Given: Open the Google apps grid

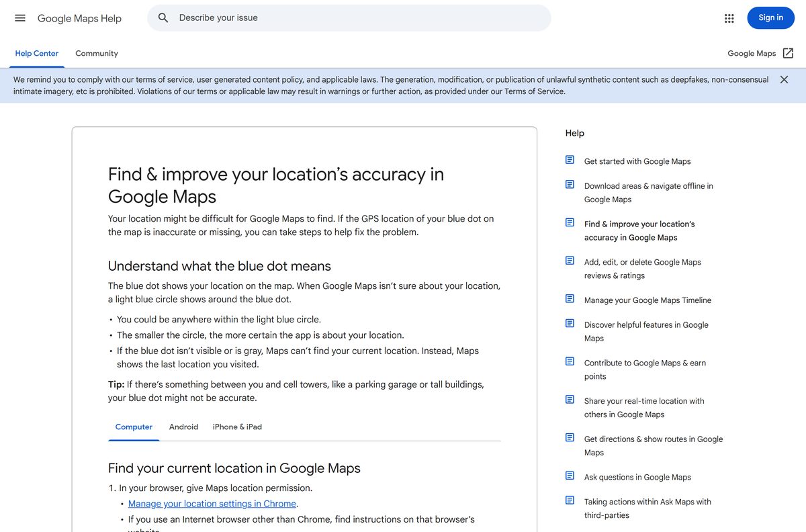Looking at the screenshot, I should pyautogui.click(x=729, y=18).
